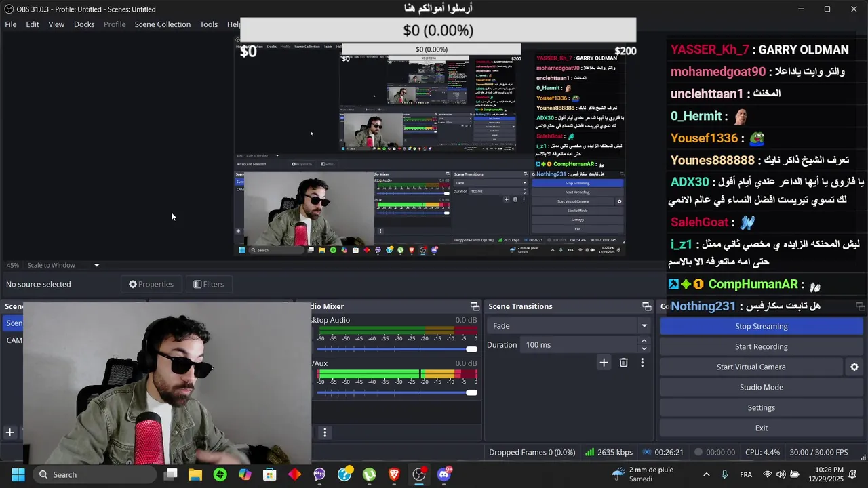
Task: Open the Scene Collection menu
Action: click(163, 24)
